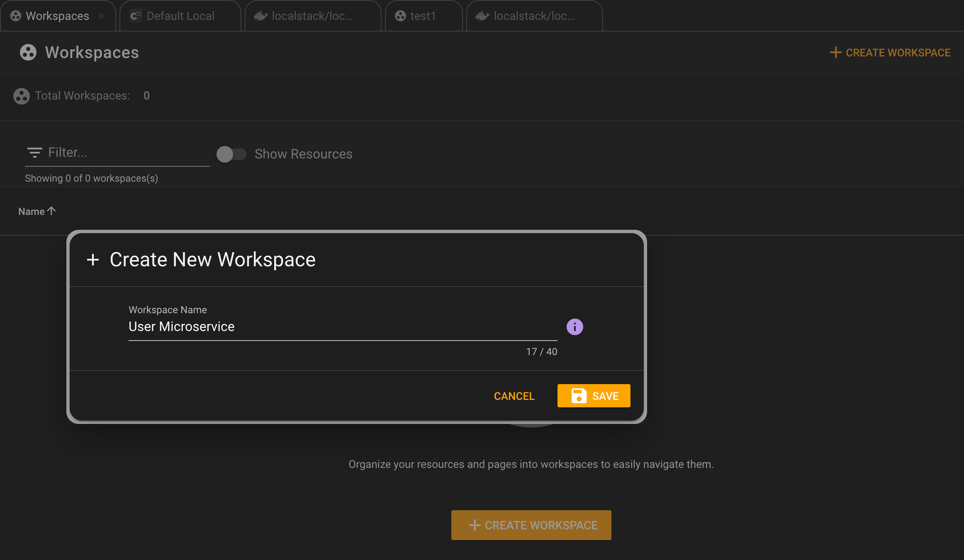Click the Showing 0 of 0 workspaces(s) text
The width and height of the screenshot is (964, 560).
coord(91,178)
